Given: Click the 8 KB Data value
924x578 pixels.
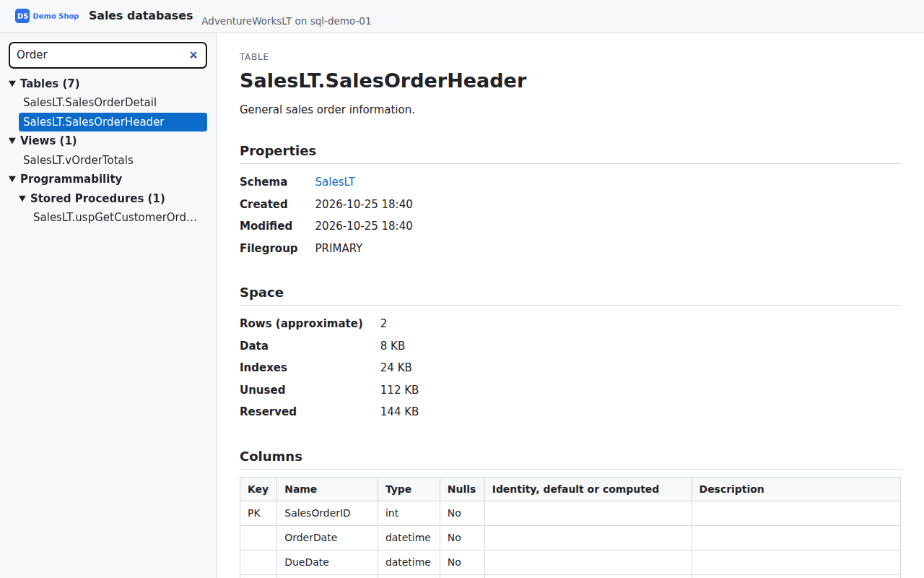Looking at the screenshot, I should tap(393, 346).
